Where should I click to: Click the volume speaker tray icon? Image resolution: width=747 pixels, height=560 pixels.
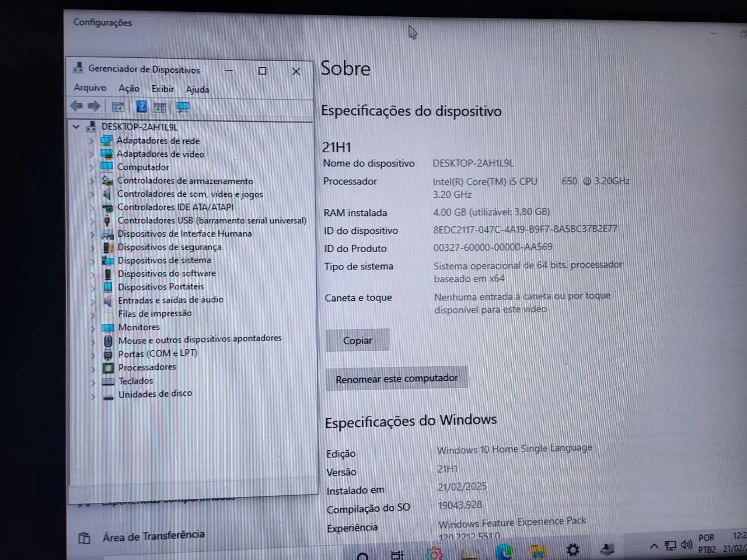click(x=687, y=545)
